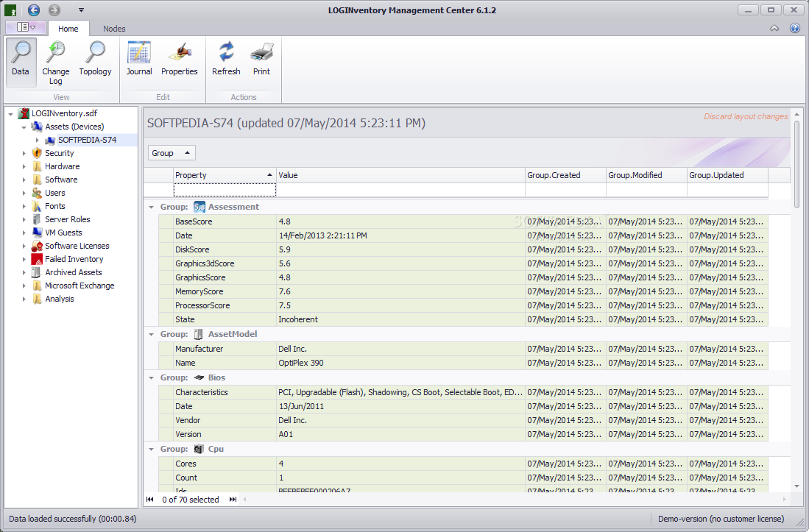
Task: Click the Failed Inventory icon
Action: (37, 259)
